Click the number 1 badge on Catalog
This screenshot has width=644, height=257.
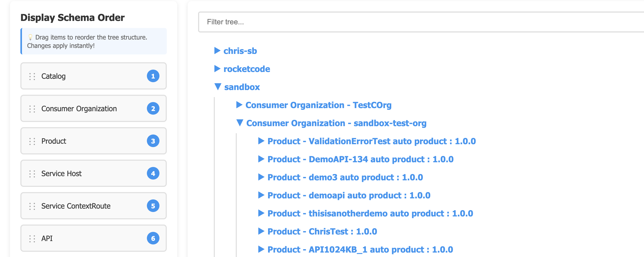point(153,76)
